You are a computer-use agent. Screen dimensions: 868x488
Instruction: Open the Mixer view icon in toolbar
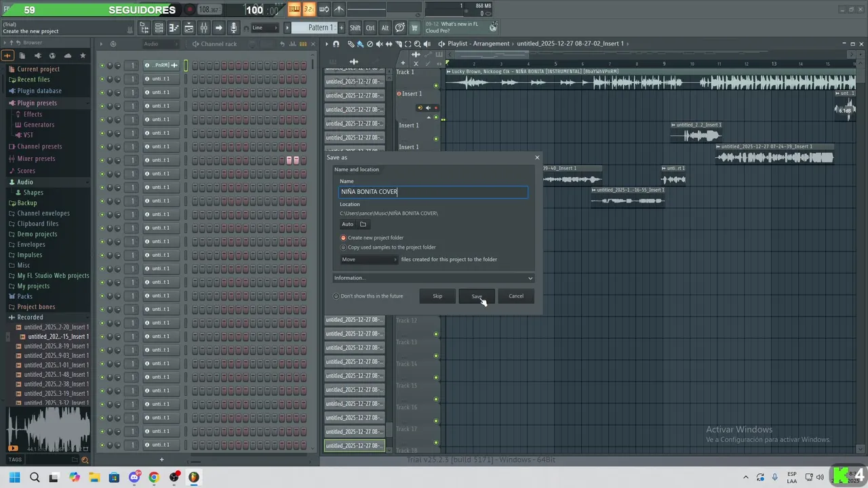(203, 28)
